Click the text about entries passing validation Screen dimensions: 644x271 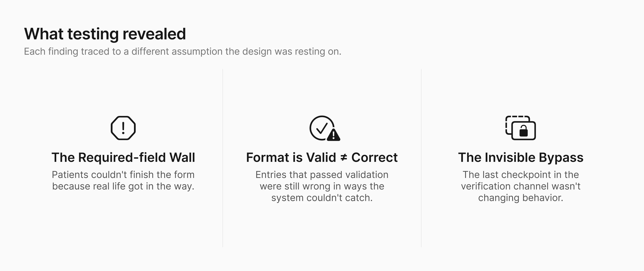[x=322, y=186]
